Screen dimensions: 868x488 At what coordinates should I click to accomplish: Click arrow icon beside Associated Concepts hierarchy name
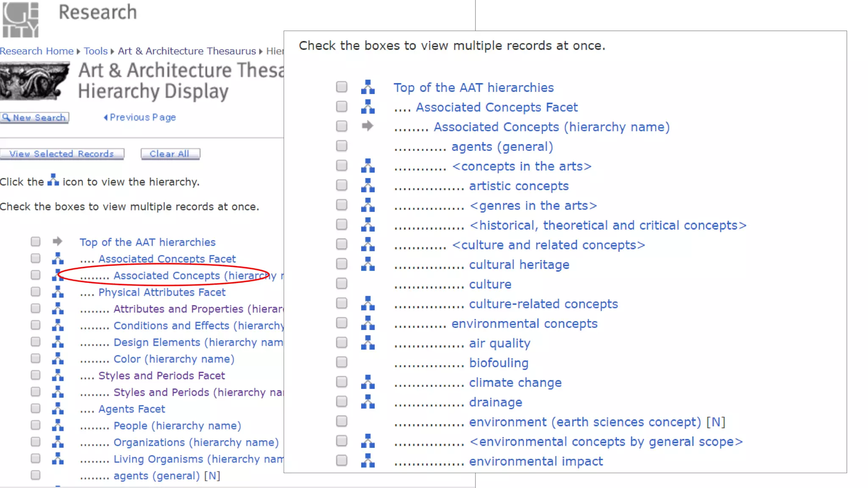coord(367,126)
